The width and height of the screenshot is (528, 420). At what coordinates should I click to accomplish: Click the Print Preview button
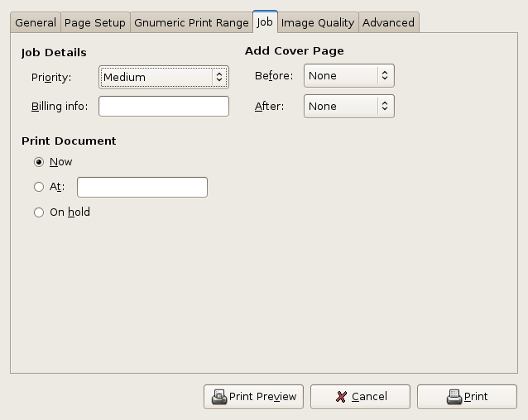point(253,397)
